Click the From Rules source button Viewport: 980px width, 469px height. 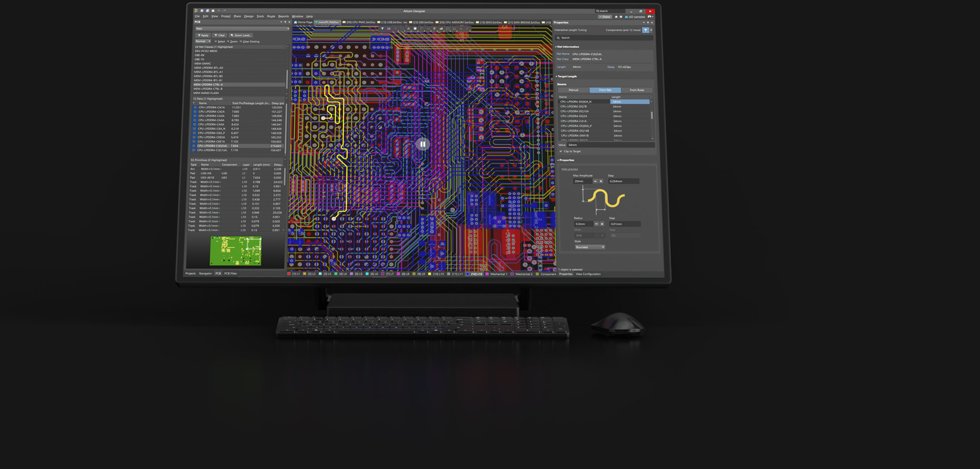coord(637,90)
